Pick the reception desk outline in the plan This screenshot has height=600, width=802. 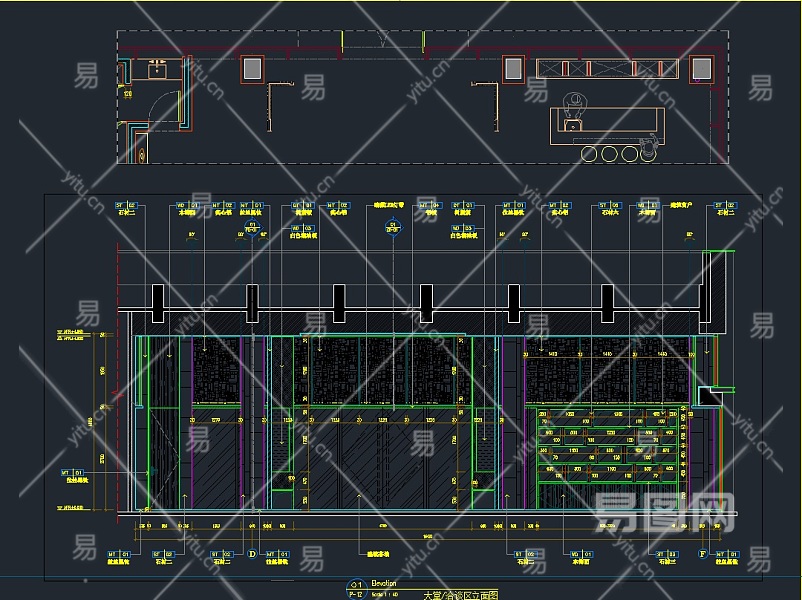tap(608, 126)
